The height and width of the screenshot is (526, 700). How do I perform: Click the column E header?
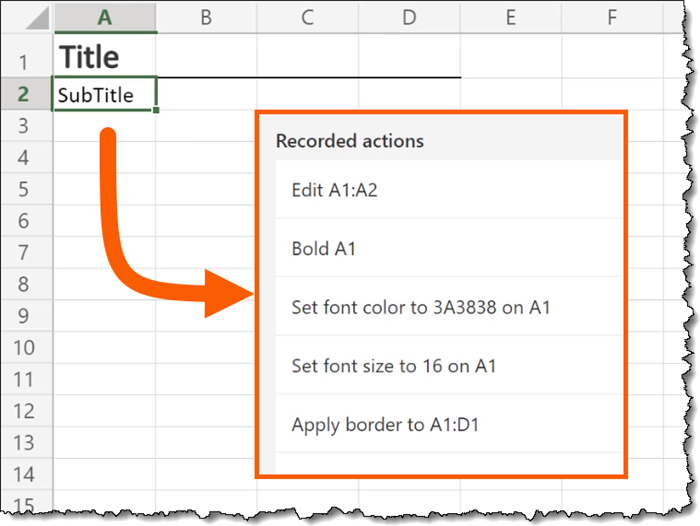pyautogui.click(x=511, y=16)
